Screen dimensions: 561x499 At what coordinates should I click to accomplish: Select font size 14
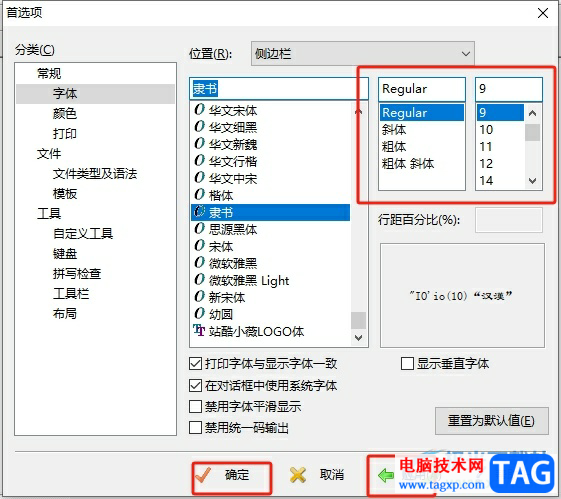coord(486,181)
